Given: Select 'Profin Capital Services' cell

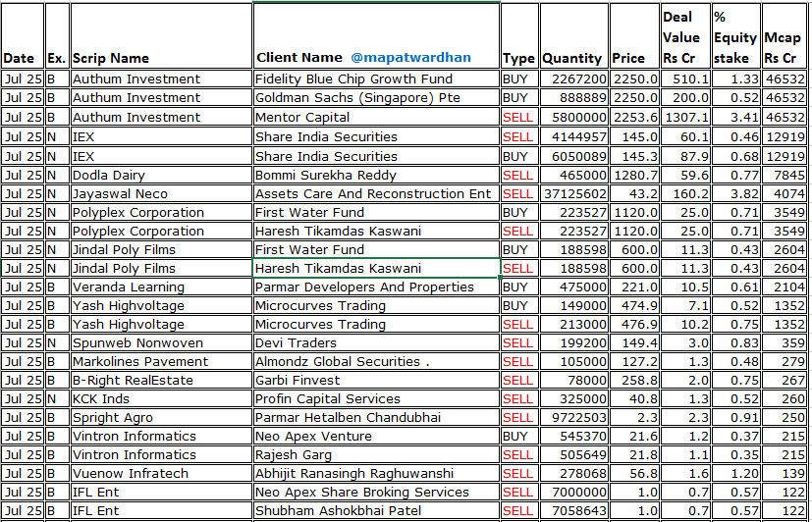Looking at the screenshot, I should tap(376, 399).
